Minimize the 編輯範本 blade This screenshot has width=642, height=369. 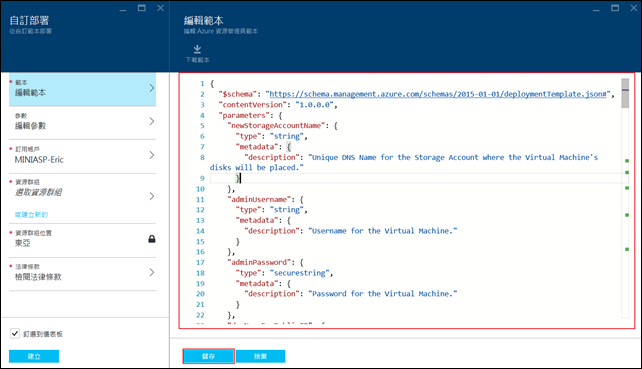tap(596, 8)
